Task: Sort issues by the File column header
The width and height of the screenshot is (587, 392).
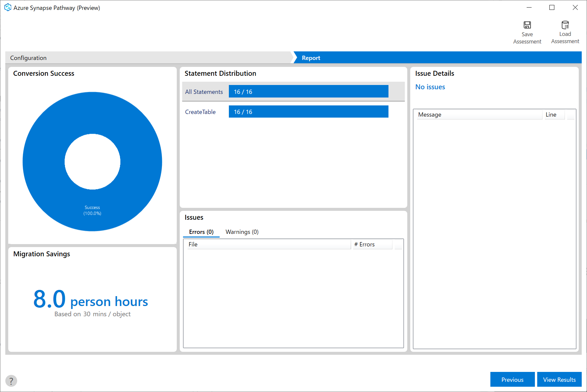Action: [x=269, y=244]
